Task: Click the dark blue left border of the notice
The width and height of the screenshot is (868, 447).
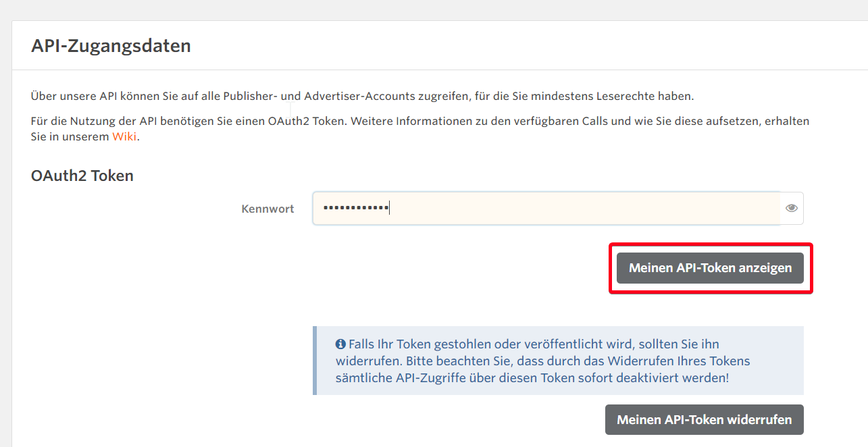Action: coord(314,361)
